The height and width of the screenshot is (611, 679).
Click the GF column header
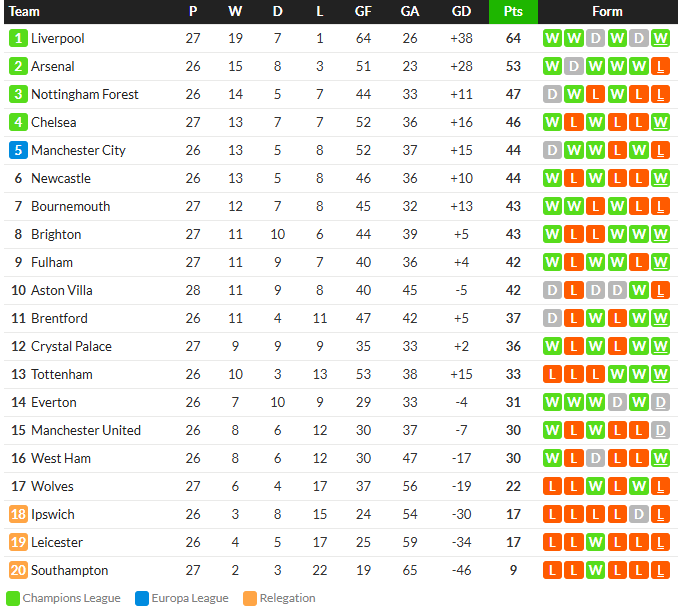363,12
